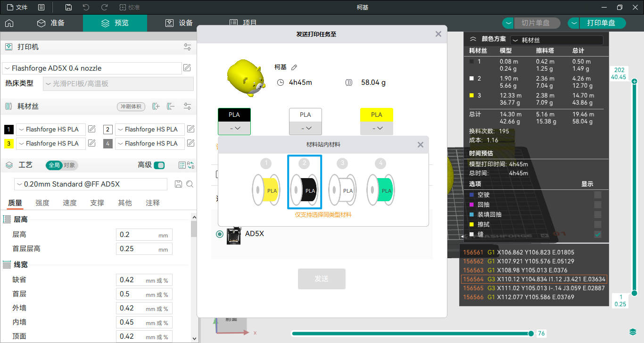Click the vertical layer slider top handle

tap(635, 82)
